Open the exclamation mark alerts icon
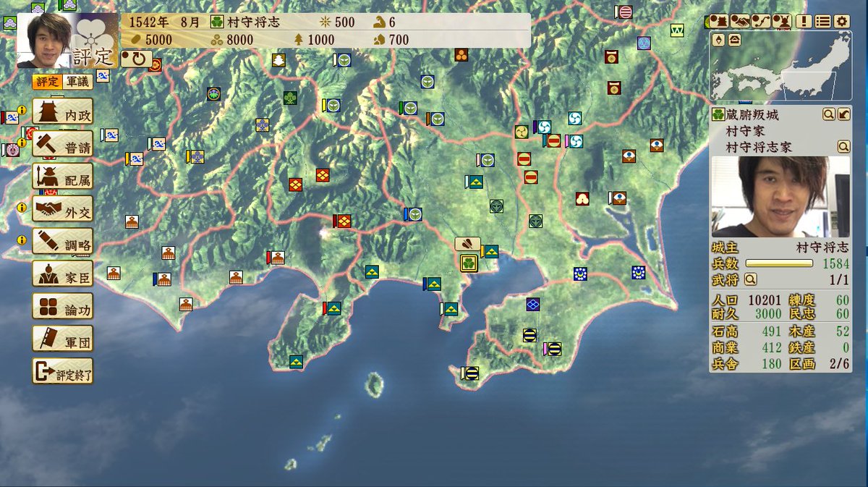Image resolution: width=868 pixels, height=487 pixels. point(804,21)
